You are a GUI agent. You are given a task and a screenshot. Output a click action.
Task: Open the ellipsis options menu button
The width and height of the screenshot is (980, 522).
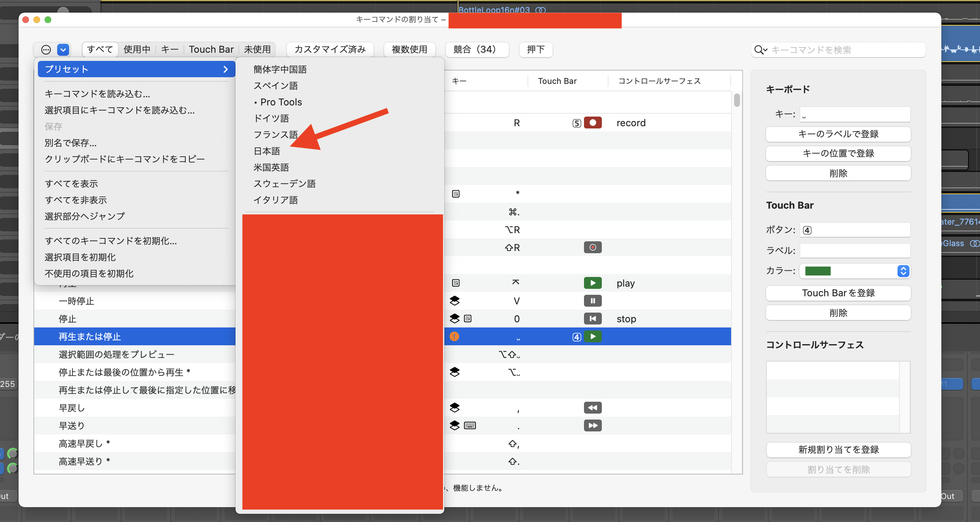[46, 49]
